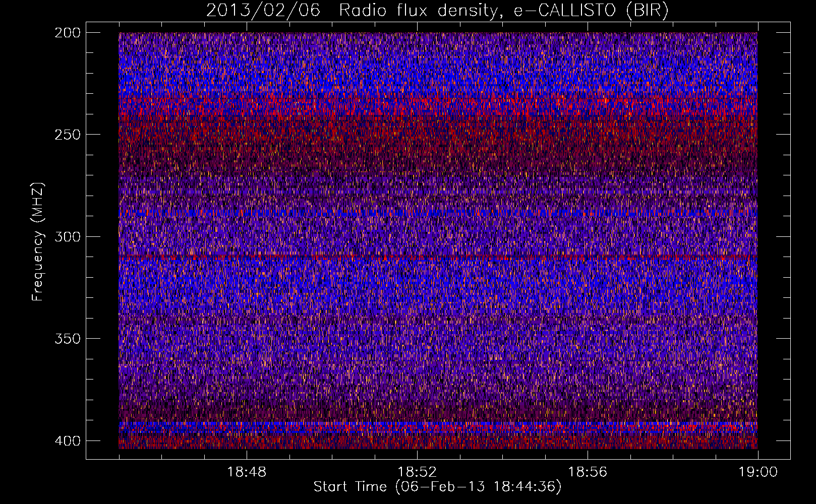Click the 18:56 time tick label
This screenshot has height=504, width=816.
click(x=588, y=472)
